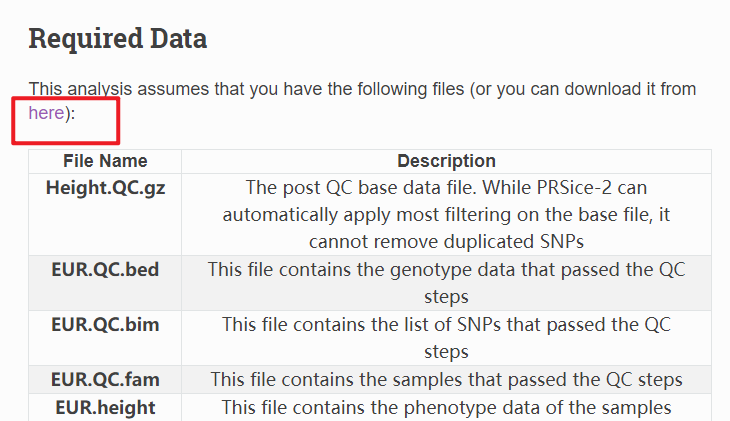This screenshot has height=421, width=730.
Task: Click the EUR.QC.fam file name cell
Action: coord(105,380)
